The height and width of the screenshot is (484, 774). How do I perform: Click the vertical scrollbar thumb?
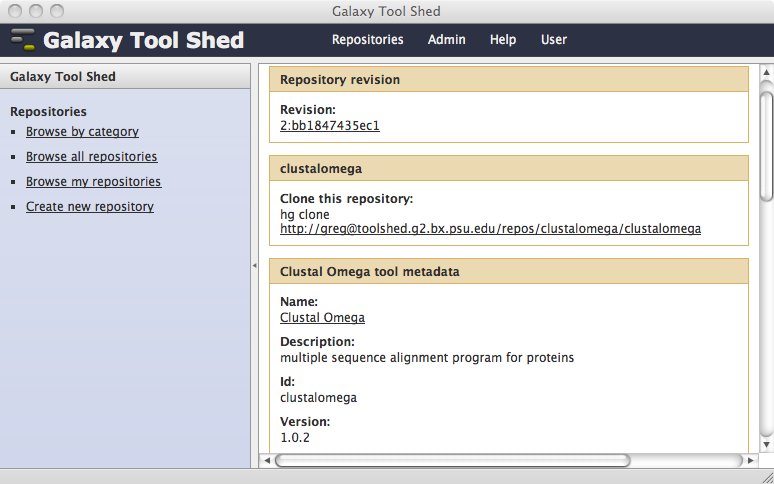point(766,141)
